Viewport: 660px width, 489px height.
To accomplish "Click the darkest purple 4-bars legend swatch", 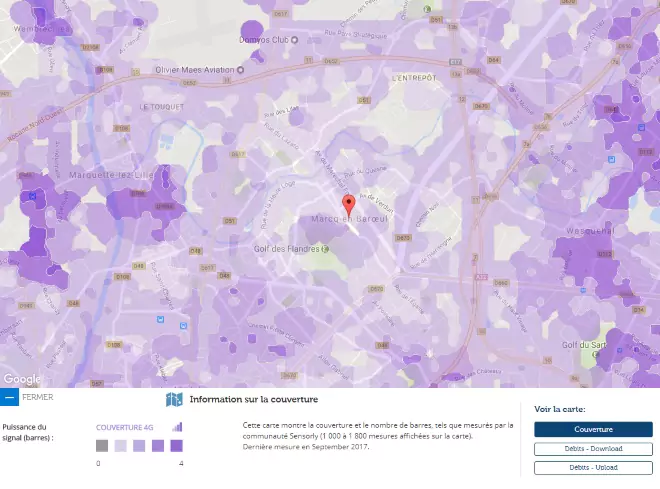I will [176, 446].
